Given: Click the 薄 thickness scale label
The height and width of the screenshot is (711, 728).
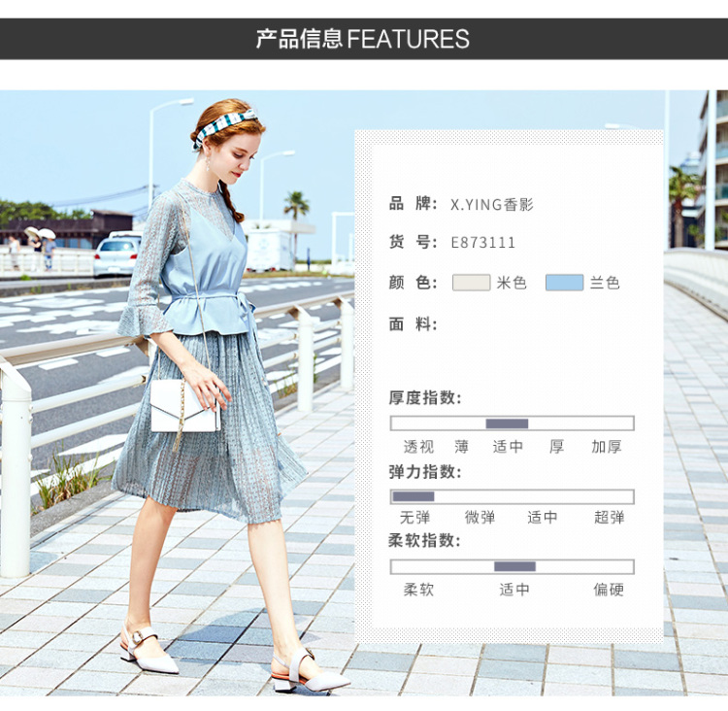Looking at the screenshot, I should (461, 447).
